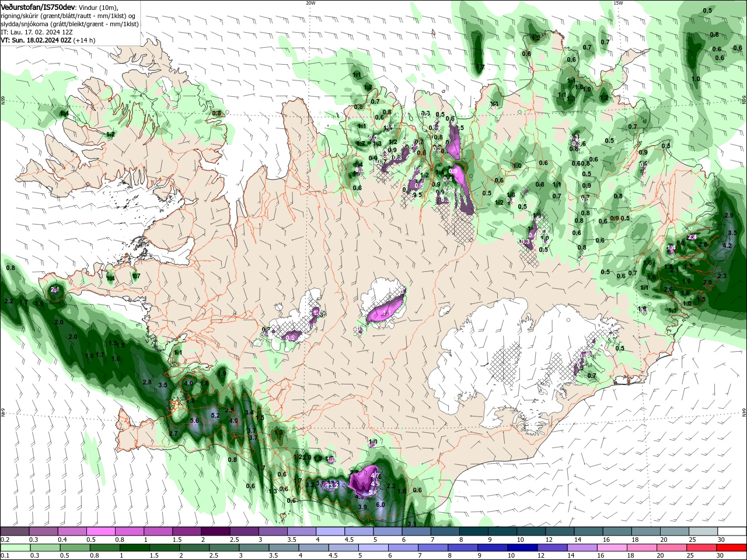The height and width of the screenshot is (560, 747).
Task: Select the bright red rain swatch labeled 30
Action: point(732,548)
